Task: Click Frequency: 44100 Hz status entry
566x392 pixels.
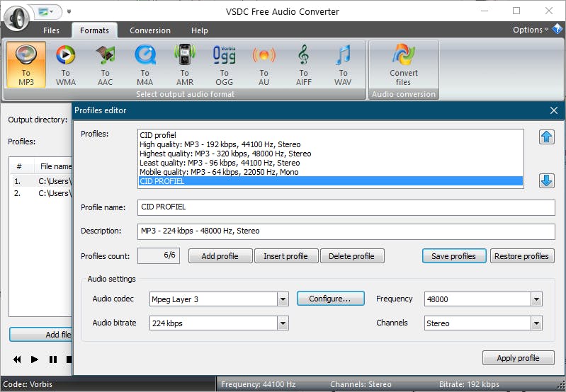Action: (258, 384)
